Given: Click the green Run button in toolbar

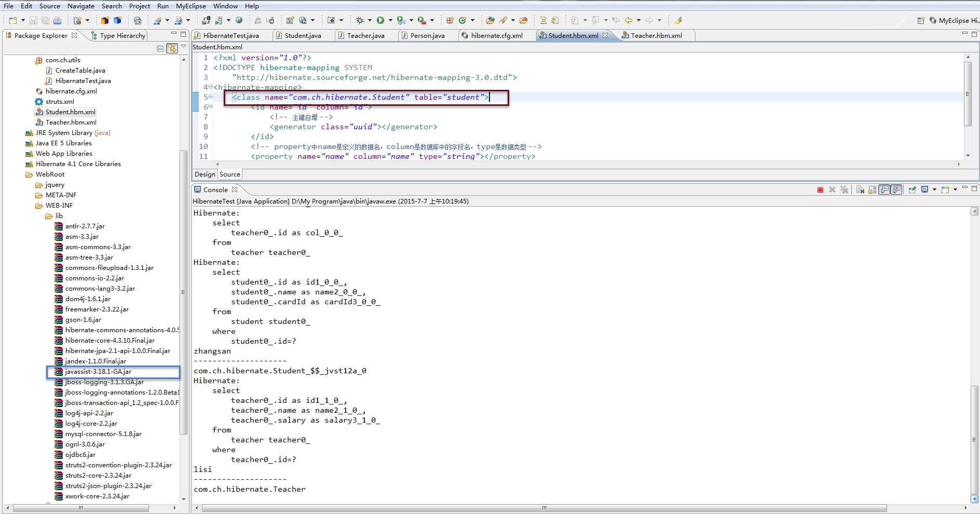Looking at the screenshot, I should [380, 20].
